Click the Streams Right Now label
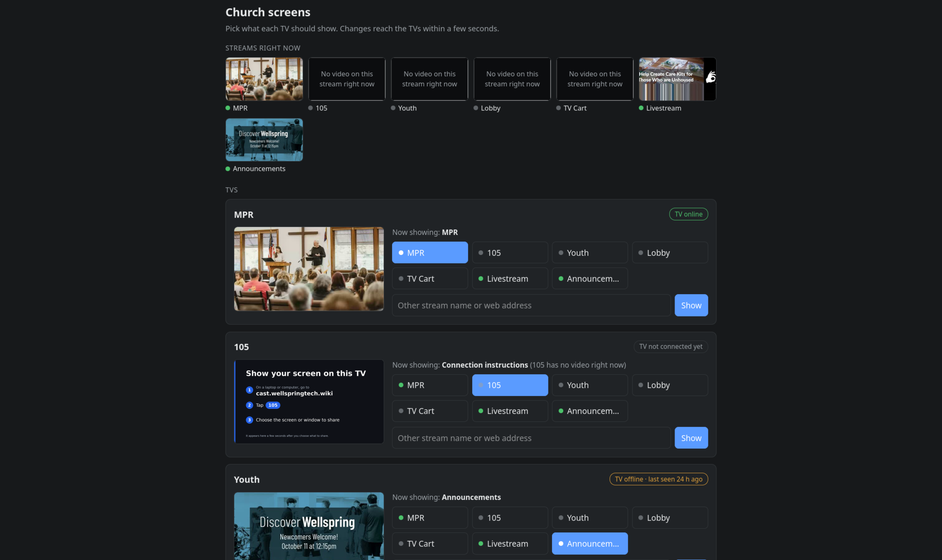The width and height of the screenshot is (942, 560). pos(263,48)
